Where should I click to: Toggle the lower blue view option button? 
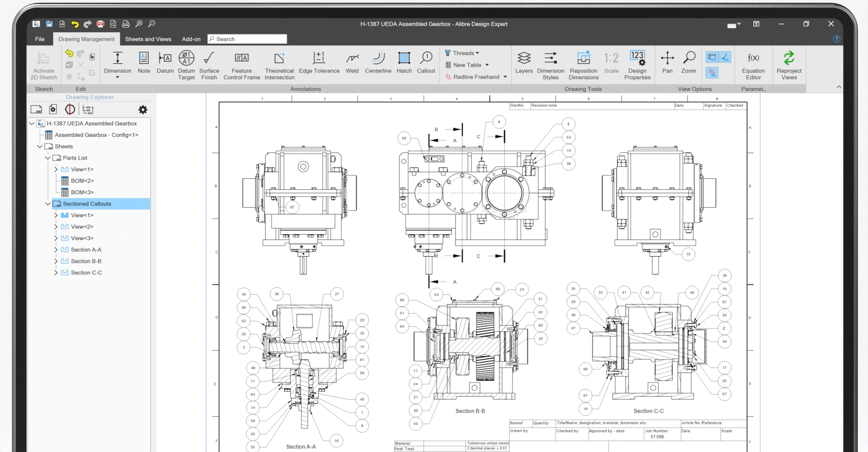click(712, 73)
